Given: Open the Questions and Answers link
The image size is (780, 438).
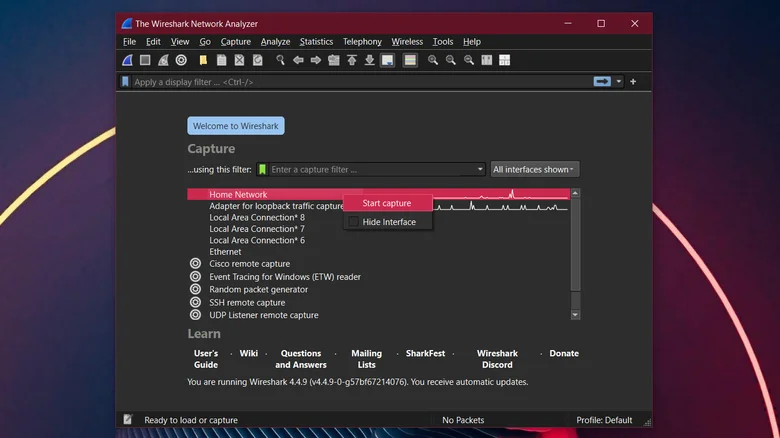Looking at the screenshot, I should click(301, 359).
